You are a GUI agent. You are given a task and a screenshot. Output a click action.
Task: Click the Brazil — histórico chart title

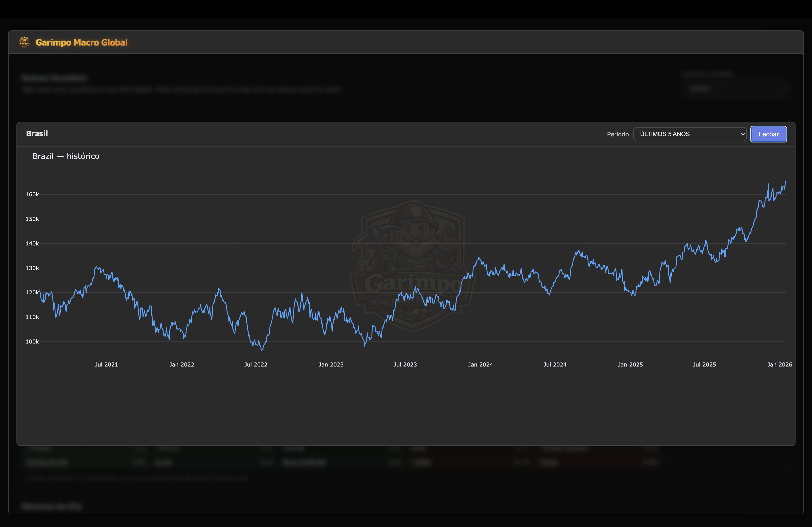click(x=66, y=156)
